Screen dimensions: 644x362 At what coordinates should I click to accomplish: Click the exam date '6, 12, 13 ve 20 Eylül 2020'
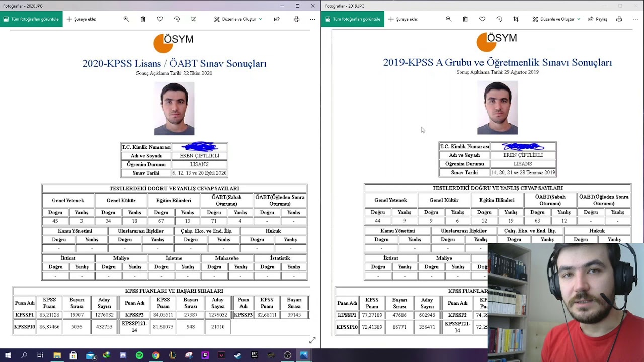(x=200, y=173)
